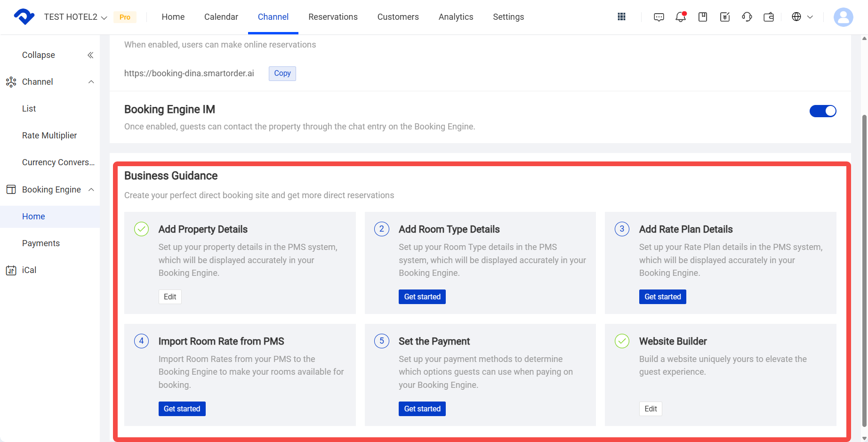Select Home under Booking Engine sidebar
The height and width of the screenshot is (442, 868).
coord(50,217)
